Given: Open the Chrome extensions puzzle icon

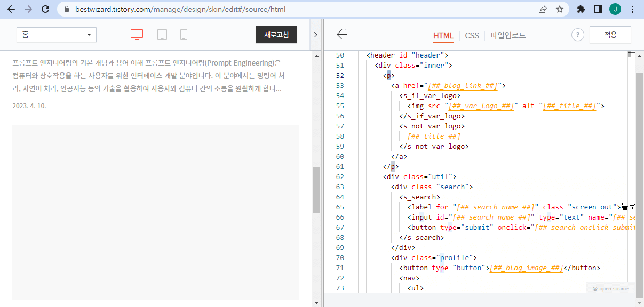Looking at the screenshot, I should (x=582, y=9).
